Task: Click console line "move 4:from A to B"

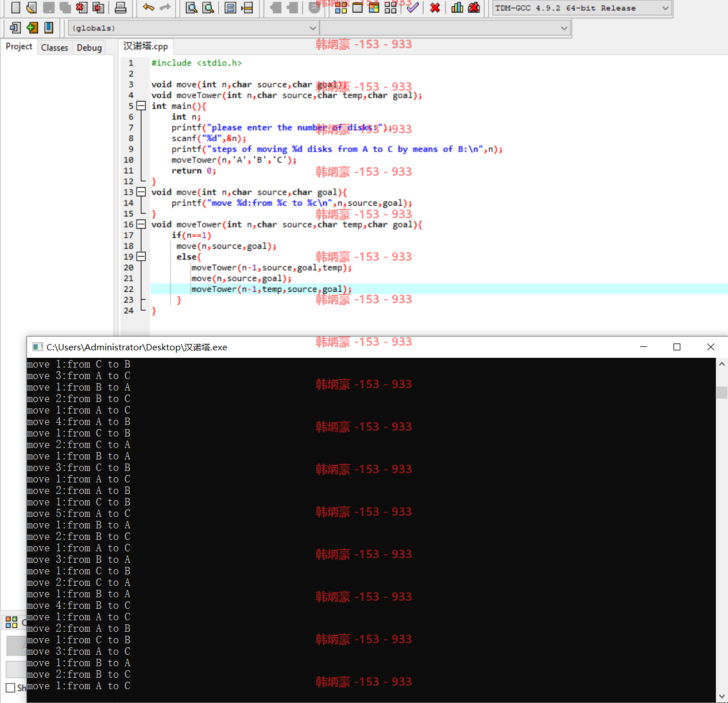Action: pyautogui.click(x=79, y=422)
